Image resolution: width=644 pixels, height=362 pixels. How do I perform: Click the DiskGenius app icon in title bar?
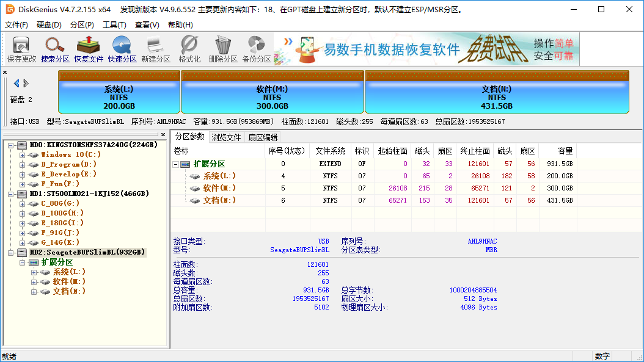[x=10, y=9]
